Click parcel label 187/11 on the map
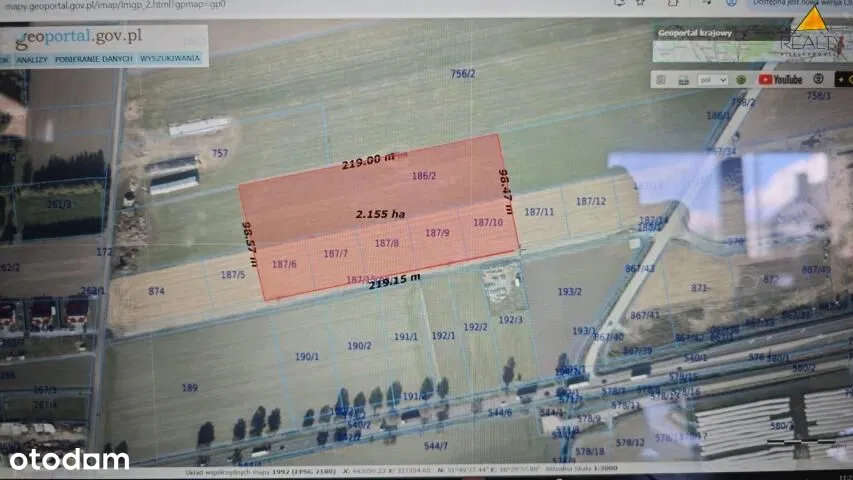The image size is (853, 480). (x=538, y=212)
